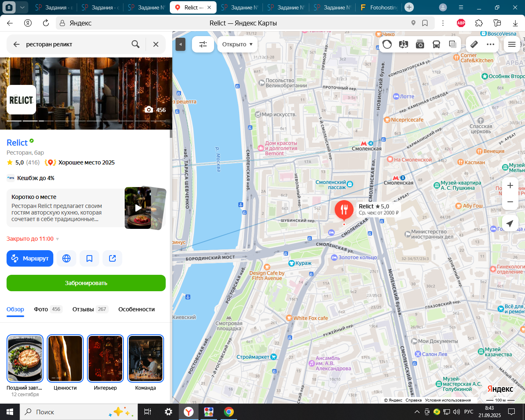
Task: Click the search magnifier icon
Action: point(135,44)
